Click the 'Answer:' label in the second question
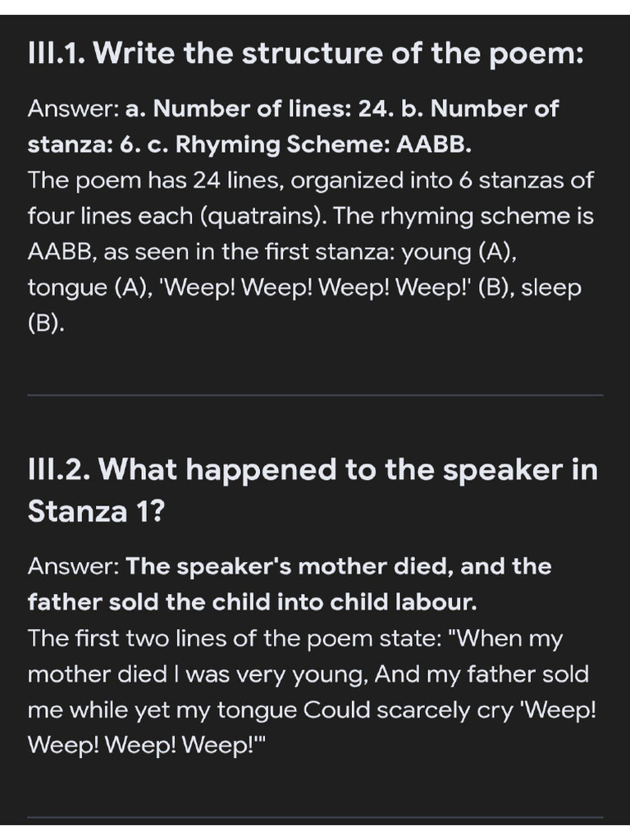 [x=73, y=567]
